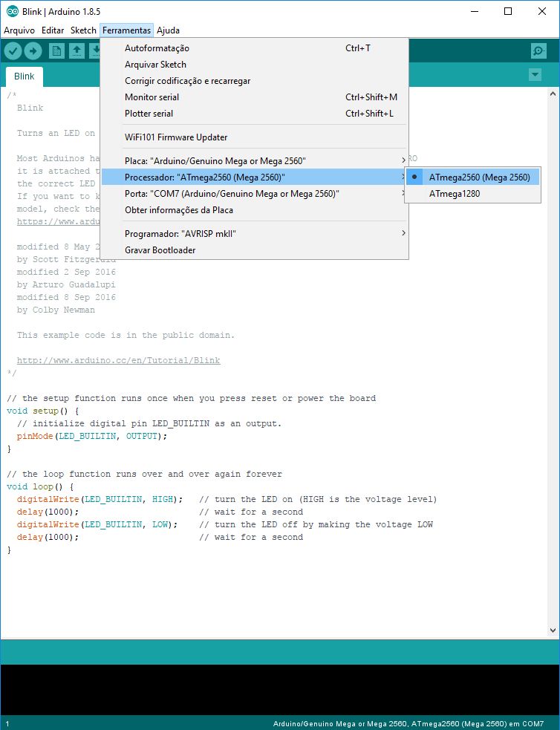
Task: Expand the Placa board submenu
Action: tap(255, 160)
